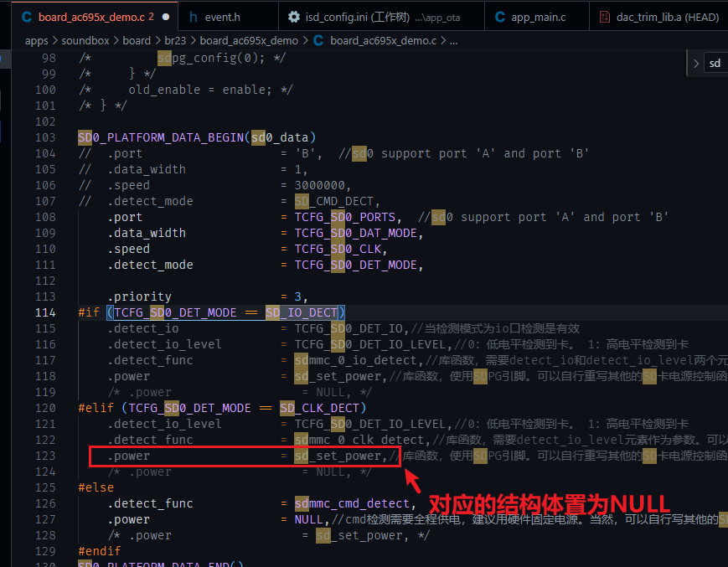Click "sdmmc_cmd_detect" on line 126
The image size is (728, 567).
pyautogui.click(x=353, y=503)
